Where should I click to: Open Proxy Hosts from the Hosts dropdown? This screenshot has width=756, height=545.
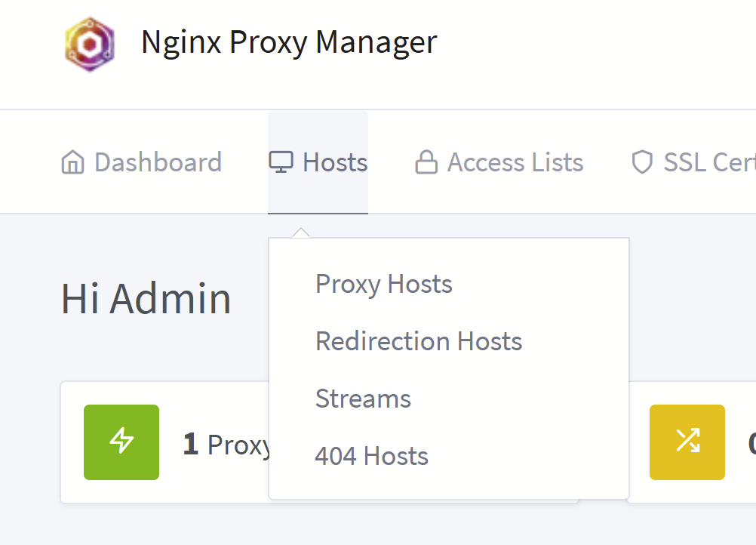pyautogui.click(x=383, y=285)
